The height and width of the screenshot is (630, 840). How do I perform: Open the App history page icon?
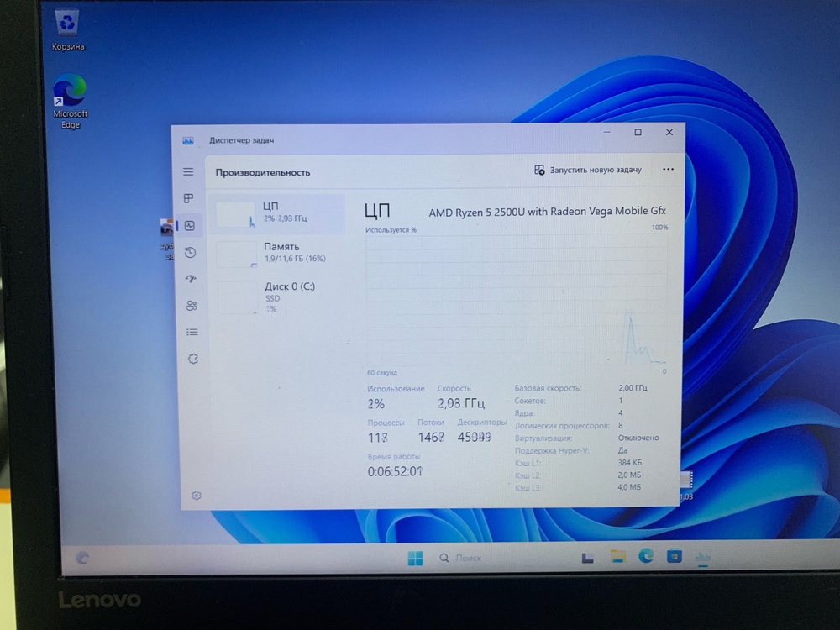(x=190, y=252)
